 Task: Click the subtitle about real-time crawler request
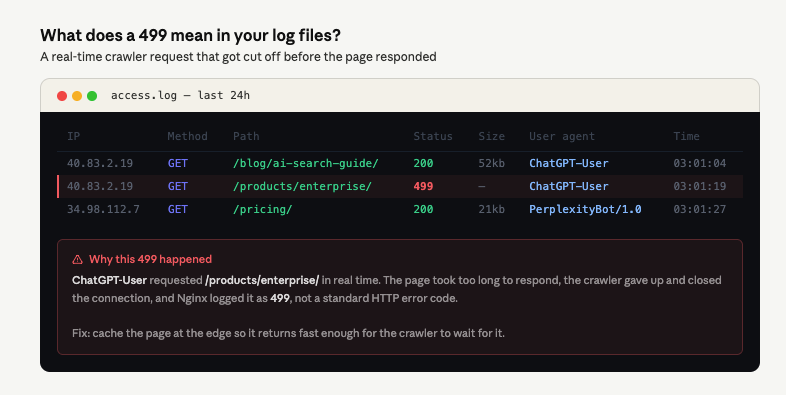coord(238,57)
